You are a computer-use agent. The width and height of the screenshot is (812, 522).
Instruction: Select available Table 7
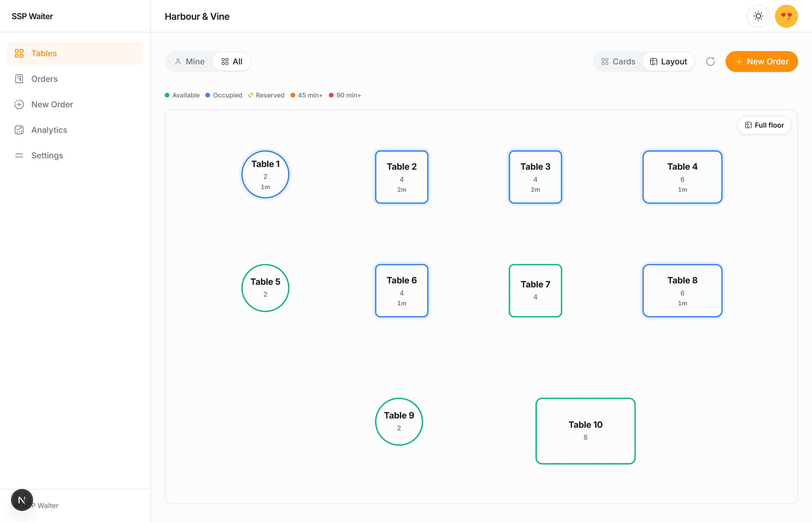pyautogui.click(x=535, y=291)
